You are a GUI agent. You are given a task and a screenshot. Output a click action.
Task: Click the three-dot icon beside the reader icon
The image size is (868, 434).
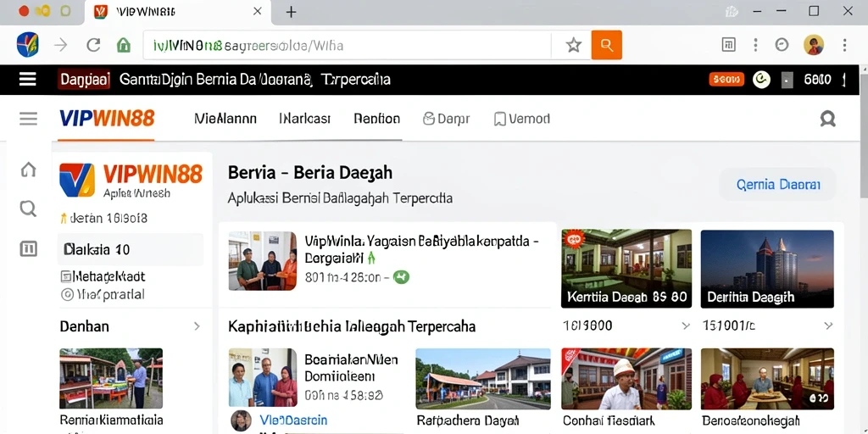(755, 45)
